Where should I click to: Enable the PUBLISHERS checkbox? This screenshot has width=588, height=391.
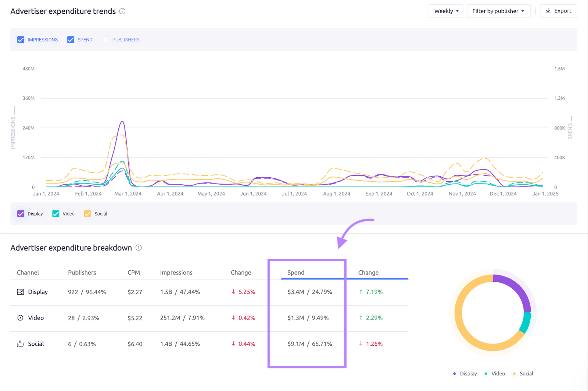[x=105, y=40]
